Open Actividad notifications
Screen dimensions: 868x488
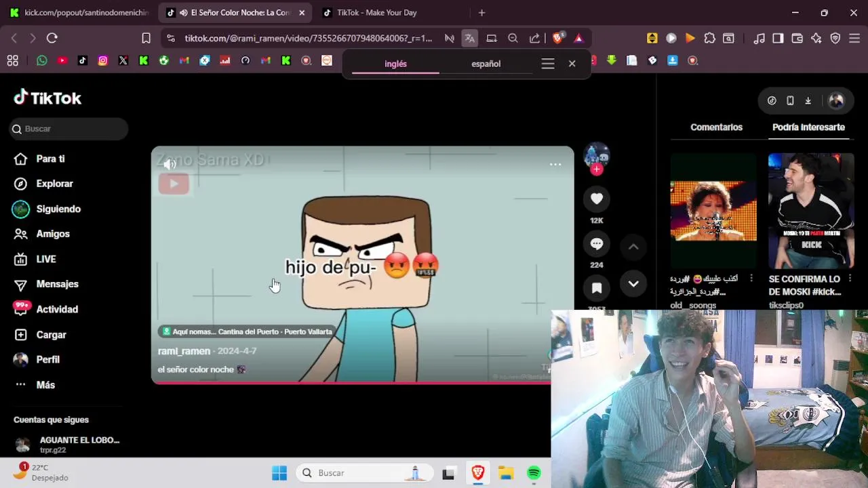click(46, 309)
